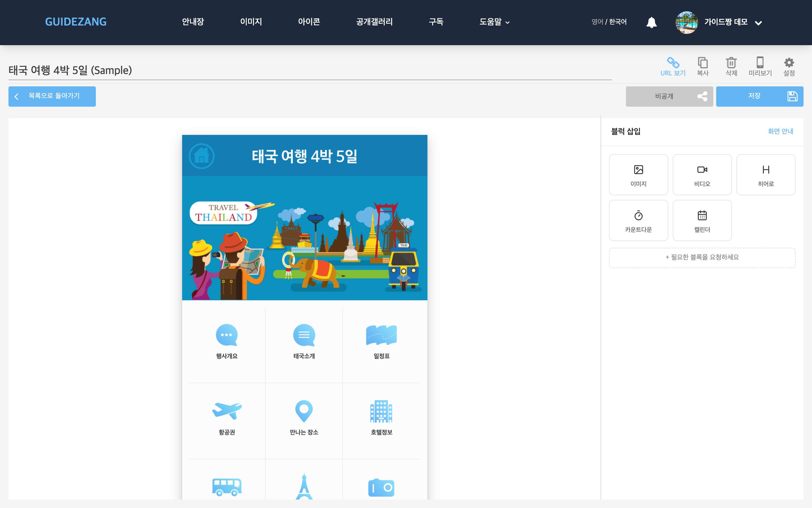Image resolution: width=812 pixels, height=508 pixels.
Task: Select the 만나는 장소 pin icon
Action: point(304,411)
